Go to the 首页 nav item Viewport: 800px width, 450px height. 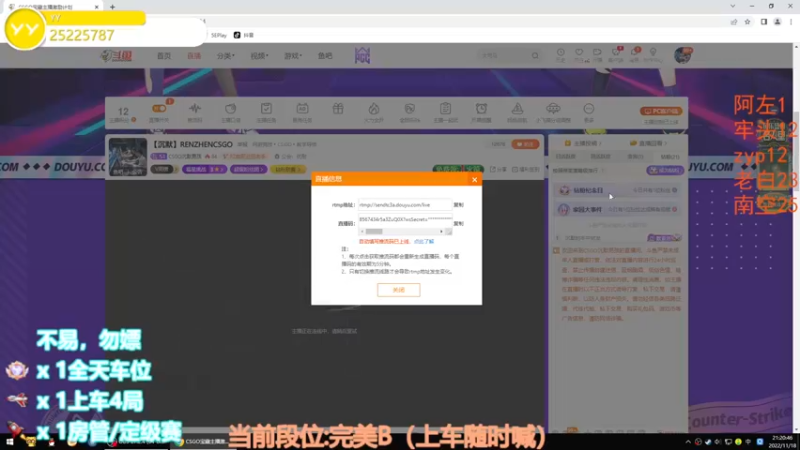coord(164,56)
